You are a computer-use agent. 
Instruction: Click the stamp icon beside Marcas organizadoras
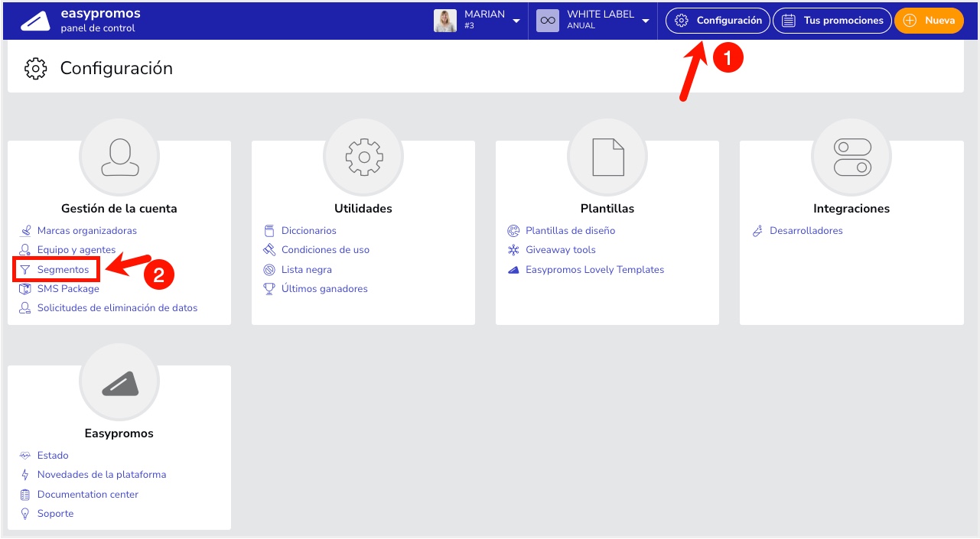[25, 230]
